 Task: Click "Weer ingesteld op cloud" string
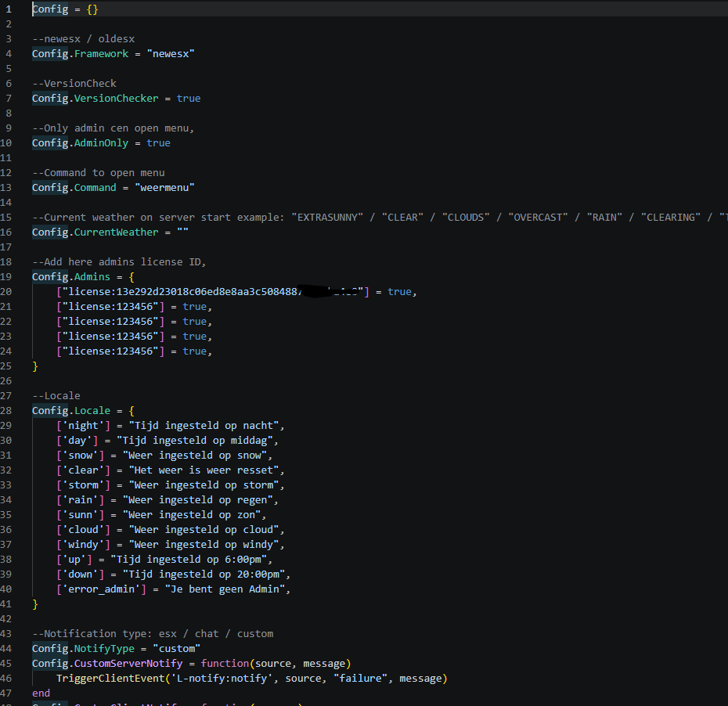204,530
